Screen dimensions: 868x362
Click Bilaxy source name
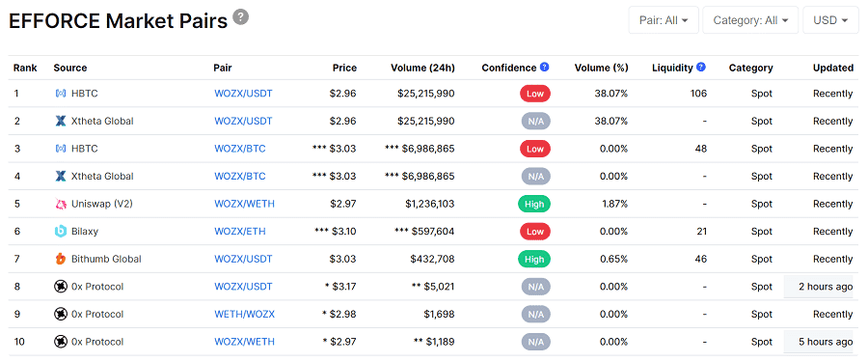pos(85,231)
